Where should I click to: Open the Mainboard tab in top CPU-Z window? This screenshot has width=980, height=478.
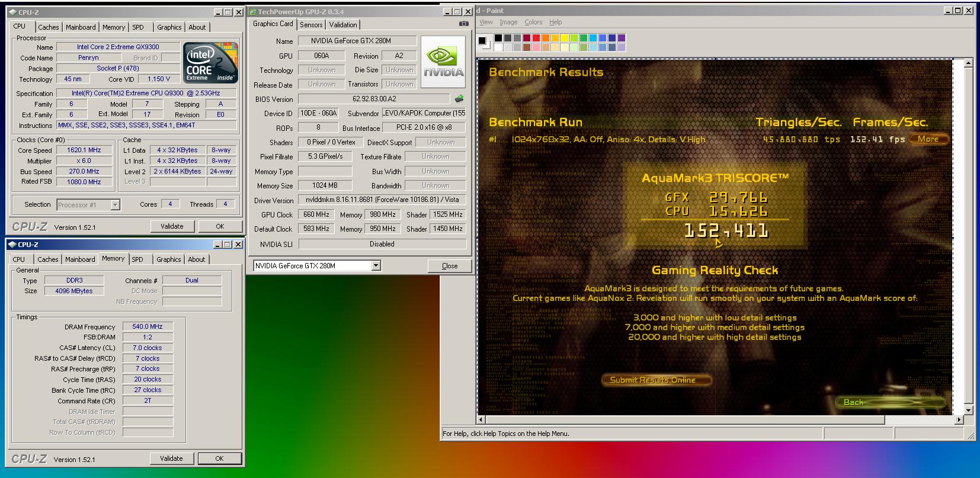[81, 27]
